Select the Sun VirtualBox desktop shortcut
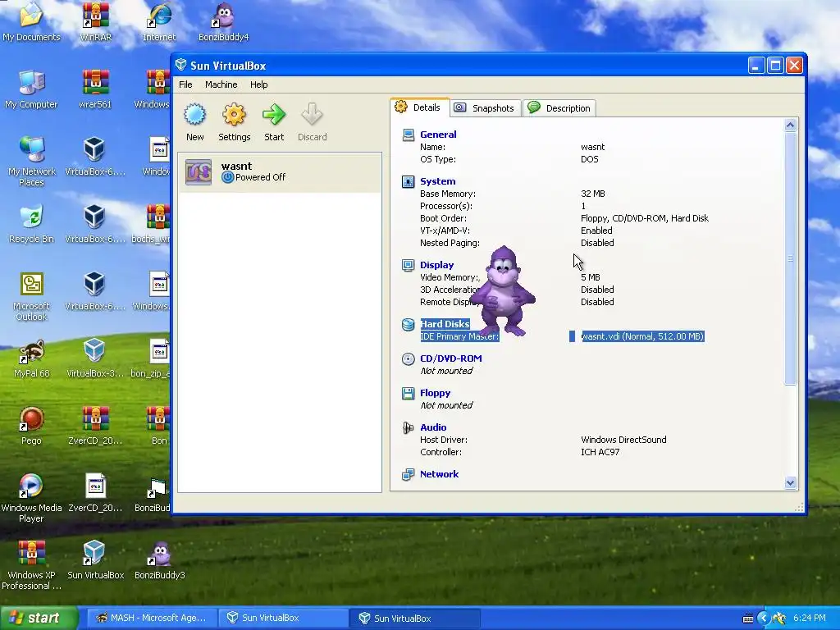Viewport: 840px width, 630px height. (x=95, y=559)
